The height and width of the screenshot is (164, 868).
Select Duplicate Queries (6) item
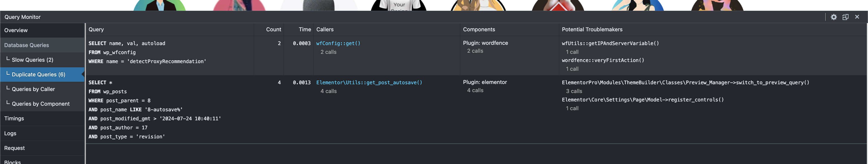point(38,75)
